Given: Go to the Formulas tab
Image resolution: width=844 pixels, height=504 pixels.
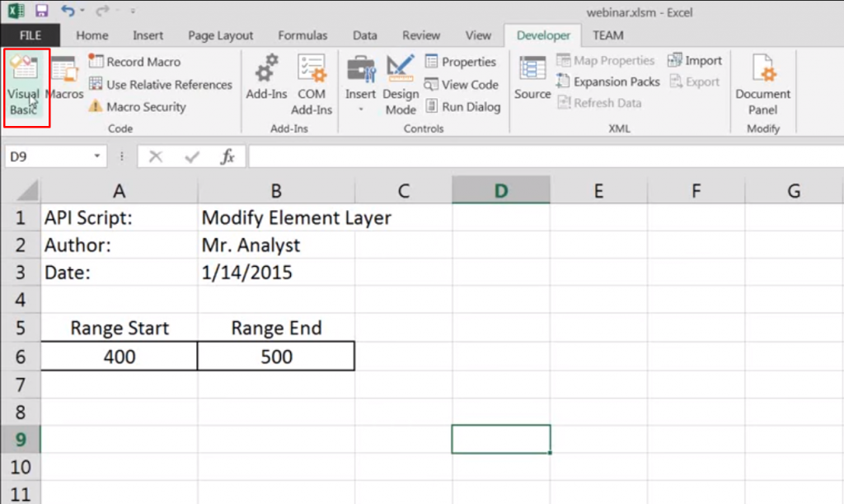Looking at the screenshot, I should pyautogui.click(x=302, y=35).
